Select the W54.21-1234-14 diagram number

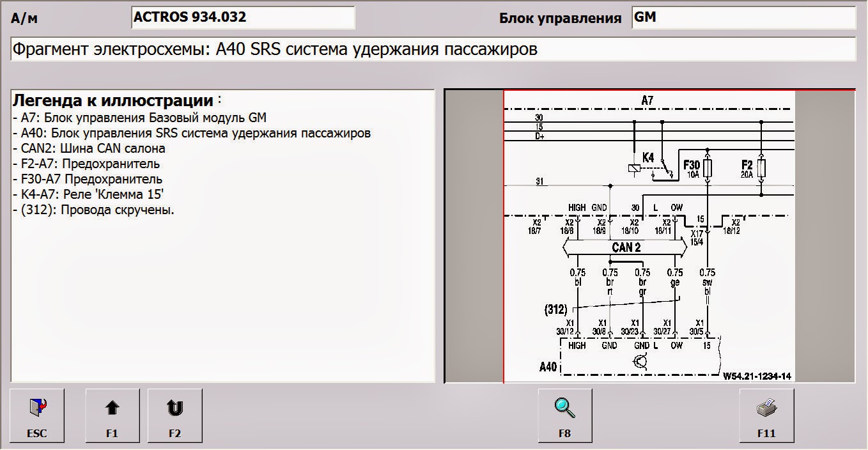[x=757, y=376]
